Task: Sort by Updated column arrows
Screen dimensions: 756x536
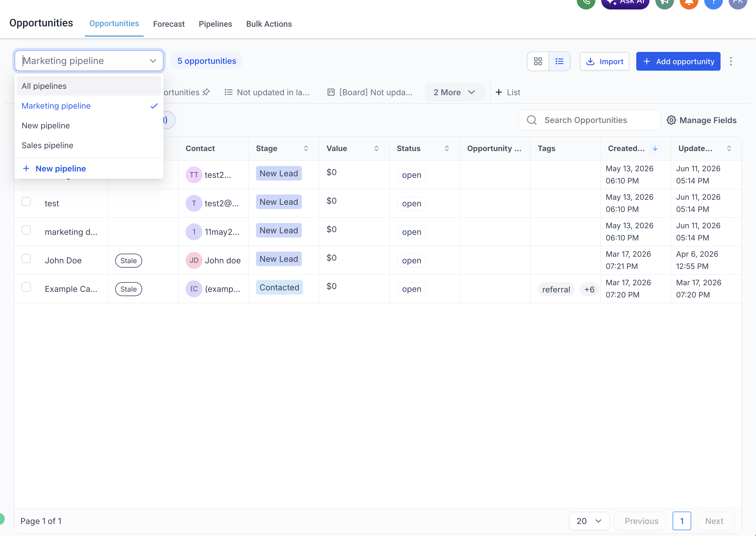Action: (729, 149)
